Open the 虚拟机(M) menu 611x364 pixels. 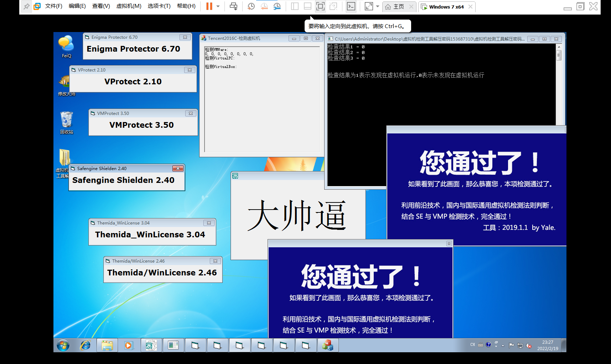coord(129,6)
